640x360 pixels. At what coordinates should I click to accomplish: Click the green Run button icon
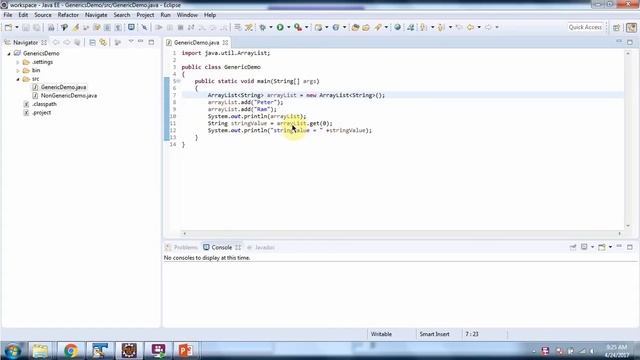click(280, 27)
